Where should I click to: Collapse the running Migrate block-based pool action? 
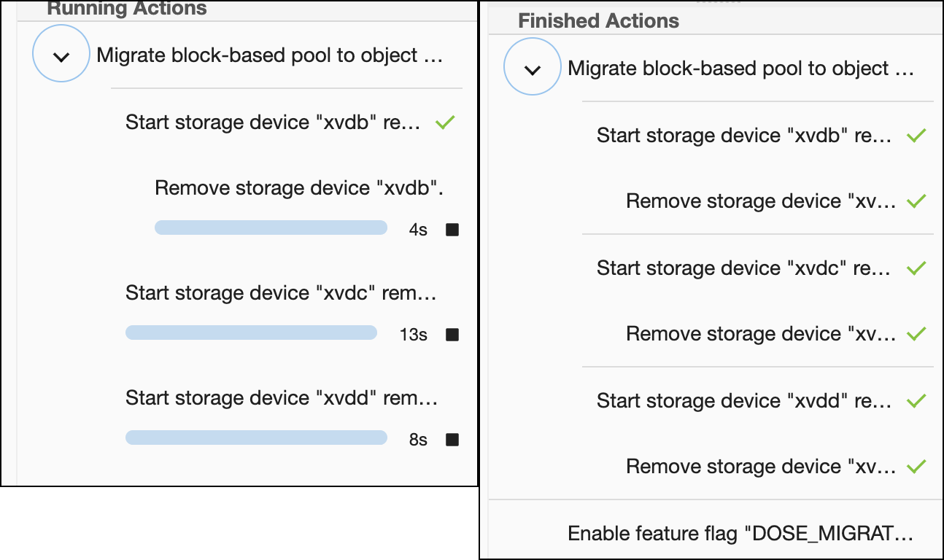61,56
